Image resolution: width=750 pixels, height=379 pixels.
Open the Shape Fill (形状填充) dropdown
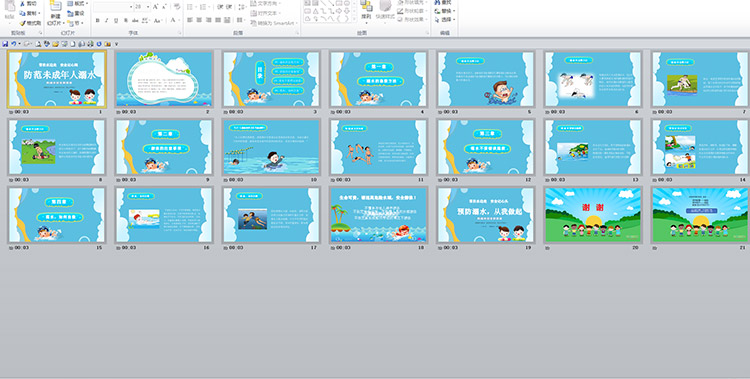(412, 2)
